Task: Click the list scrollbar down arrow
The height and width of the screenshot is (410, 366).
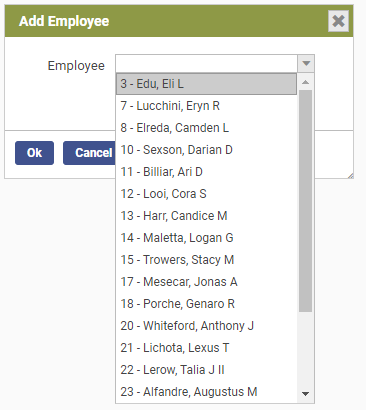Action: (305, 394)
